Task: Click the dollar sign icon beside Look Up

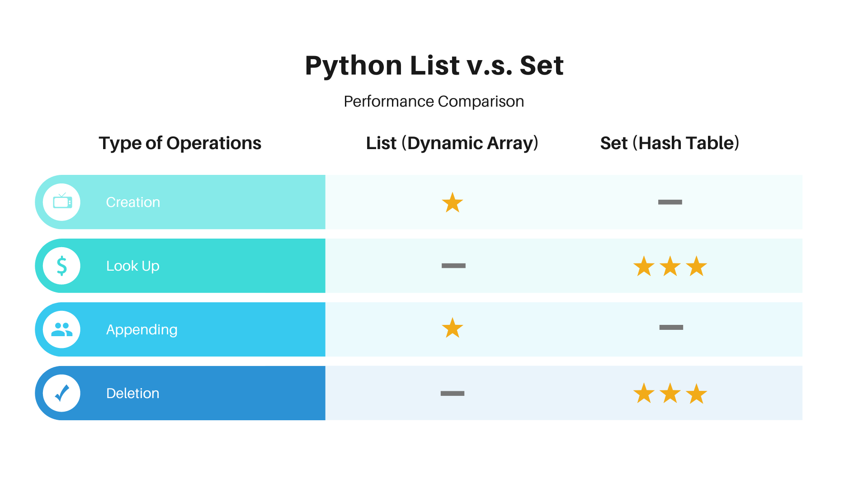Action: [x=62, y=266]
